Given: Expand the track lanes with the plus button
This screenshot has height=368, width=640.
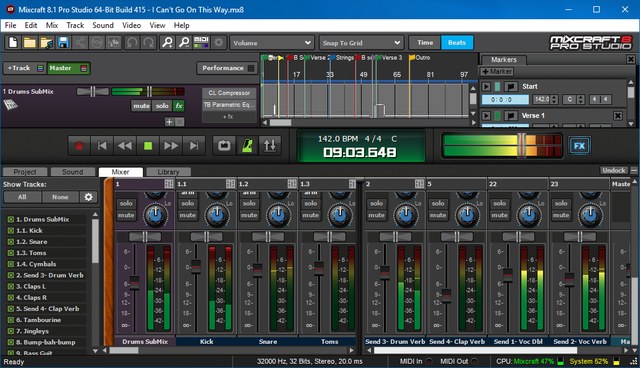Looking at the screenshot, I should pyautogui.click(x=169, y=122).
